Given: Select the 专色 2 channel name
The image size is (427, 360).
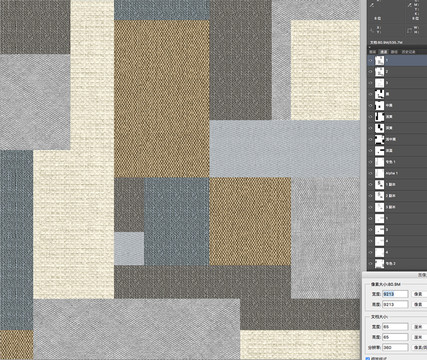Looking at the screenshot, I should pyautogui.click(x=390, y=264).
